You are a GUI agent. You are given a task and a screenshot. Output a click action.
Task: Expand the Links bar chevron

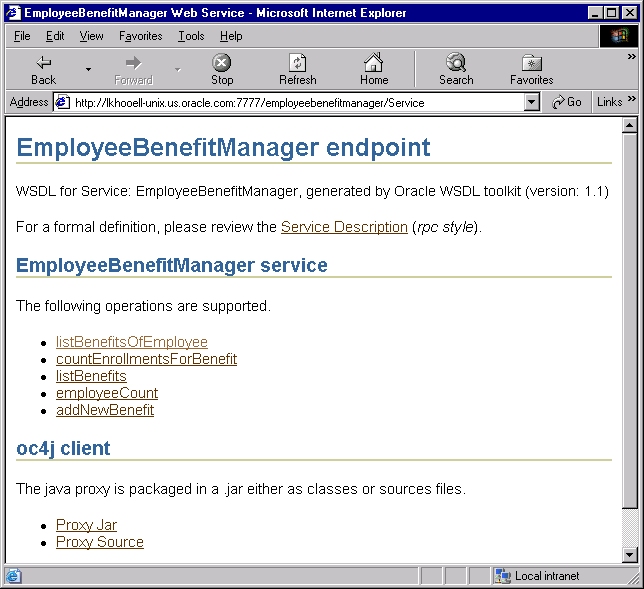click(x=632, y=99)
